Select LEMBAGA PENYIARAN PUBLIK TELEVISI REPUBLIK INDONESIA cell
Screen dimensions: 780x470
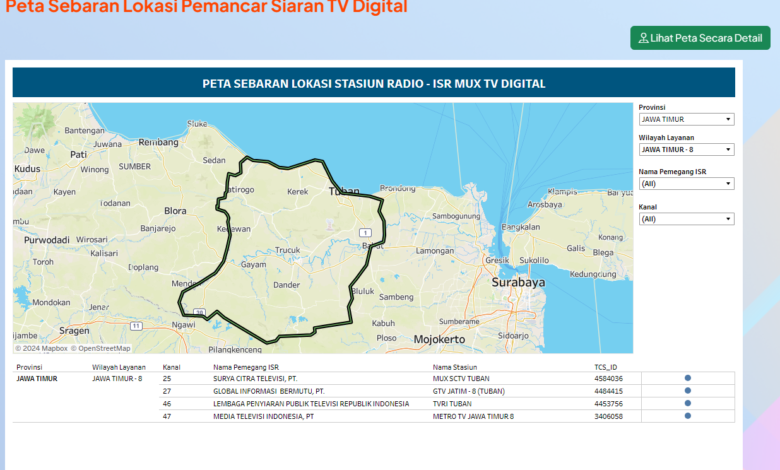(311, 404)
